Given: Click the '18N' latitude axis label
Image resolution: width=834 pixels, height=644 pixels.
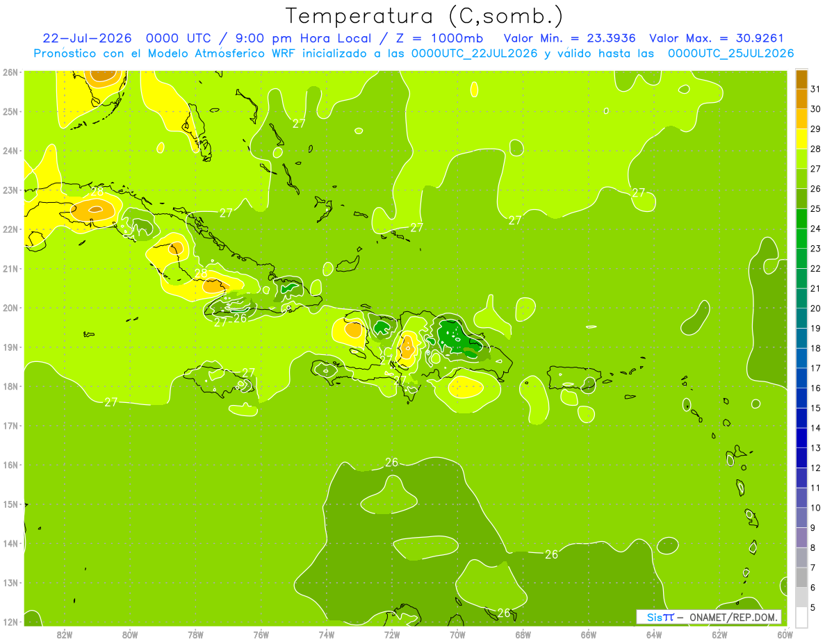Looking at the screenshot, I should (10, 386).
